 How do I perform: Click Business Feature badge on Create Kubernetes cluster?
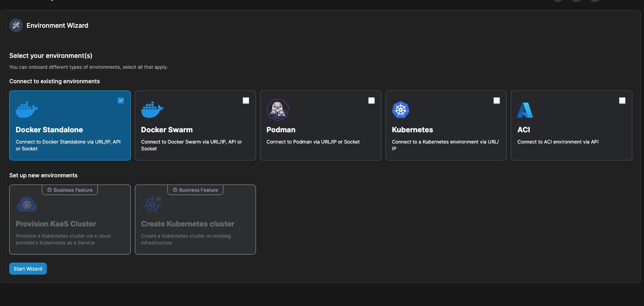pyautogui.click(x=195, y=190)
